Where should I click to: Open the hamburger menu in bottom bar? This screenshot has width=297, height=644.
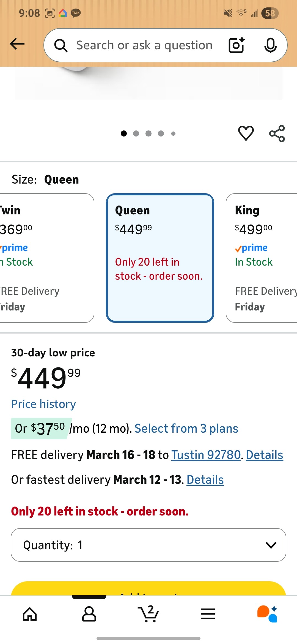[x=208, y=614]
